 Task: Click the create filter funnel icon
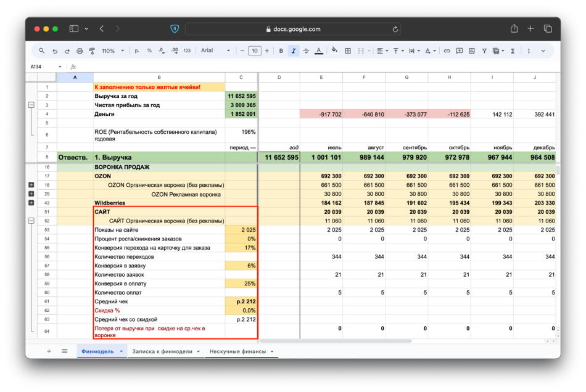[x=484, y=51]
